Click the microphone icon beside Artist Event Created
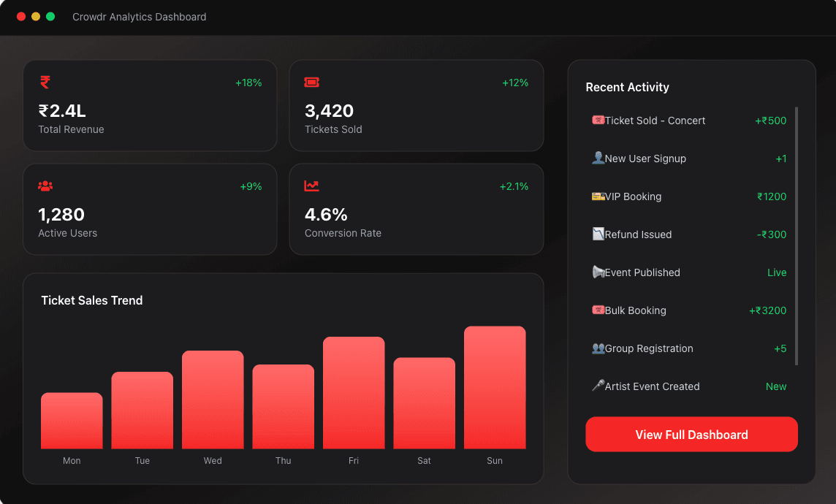Image resolution: width=836 pixels, height=504 pixels. (598, 385)
